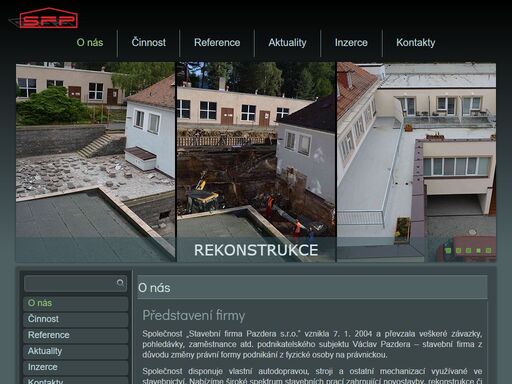Select Činnost in sidebar menu
512x384 pixels.
click(76, 319)
